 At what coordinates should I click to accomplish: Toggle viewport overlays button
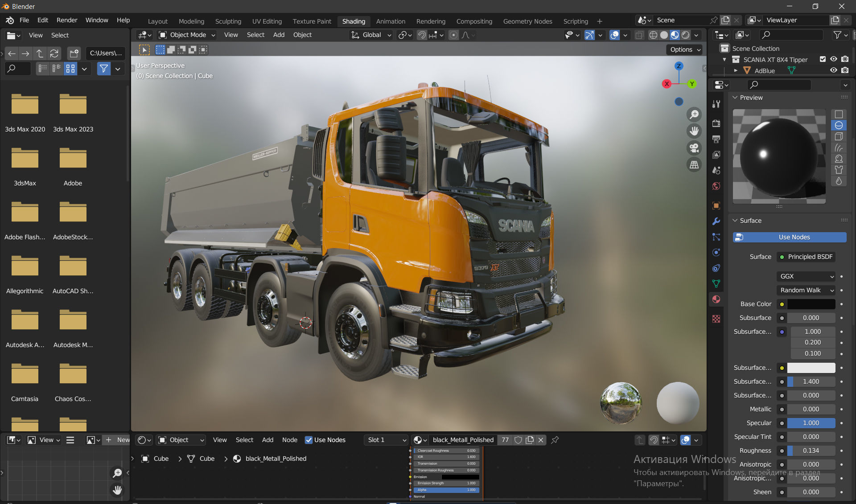614,35
